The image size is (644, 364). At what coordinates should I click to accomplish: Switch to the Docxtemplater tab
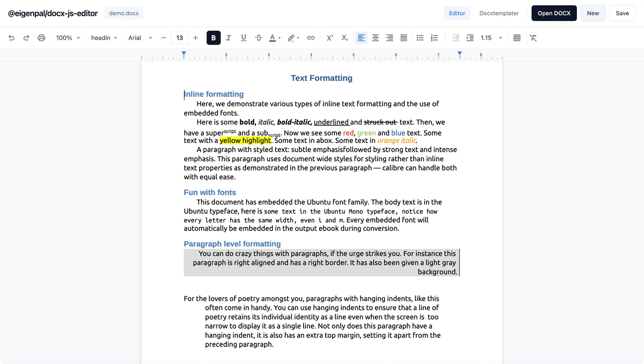point(499,13)
